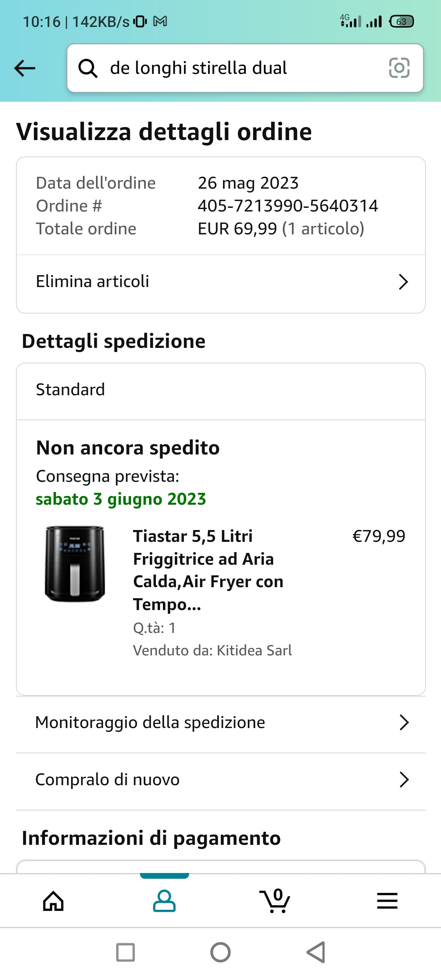441x980 pixels.
Task: Expand Elimina articoli chevron
Action: 403,282
